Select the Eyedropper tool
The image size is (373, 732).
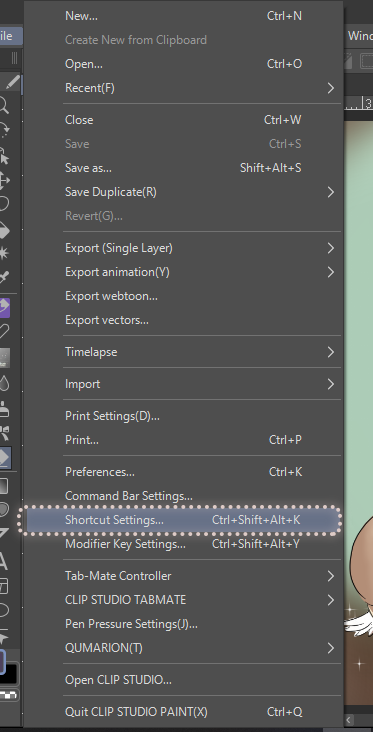(4, 276)
